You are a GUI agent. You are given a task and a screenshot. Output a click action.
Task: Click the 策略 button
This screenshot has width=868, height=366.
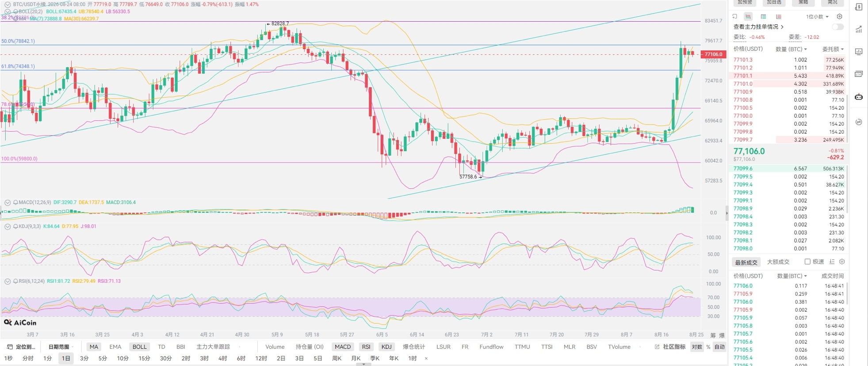click(803, 2)
